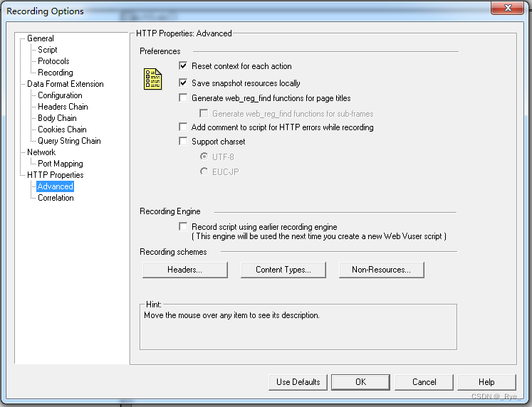Open the Headers recording scheme
Screen dimensions: 532x407
tap(185, 270)
